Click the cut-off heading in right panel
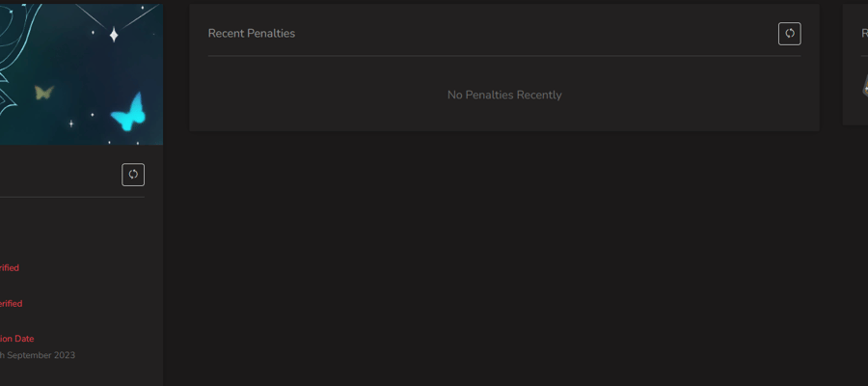Screen dimensions: 868x386 865,33
